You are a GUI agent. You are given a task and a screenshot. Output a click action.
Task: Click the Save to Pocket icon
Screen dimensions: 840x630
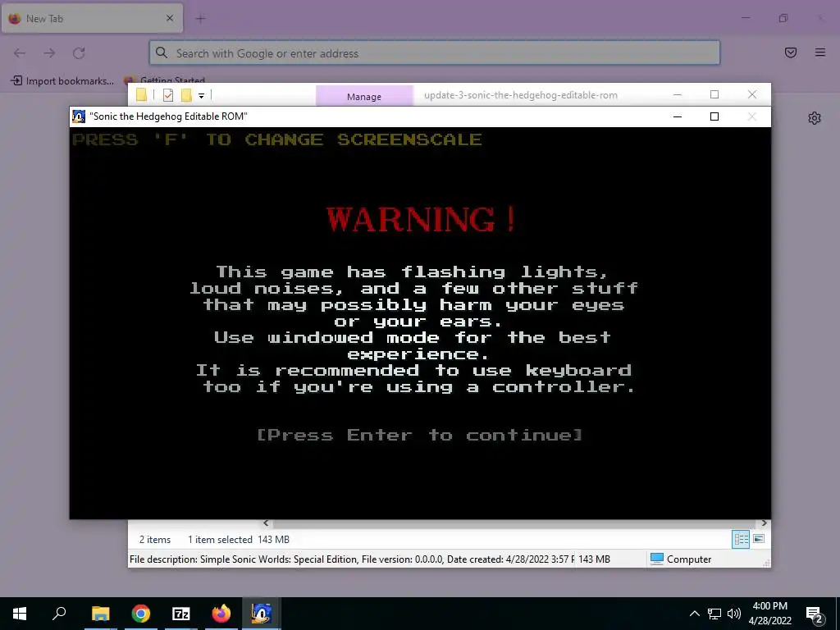[791, 52]
